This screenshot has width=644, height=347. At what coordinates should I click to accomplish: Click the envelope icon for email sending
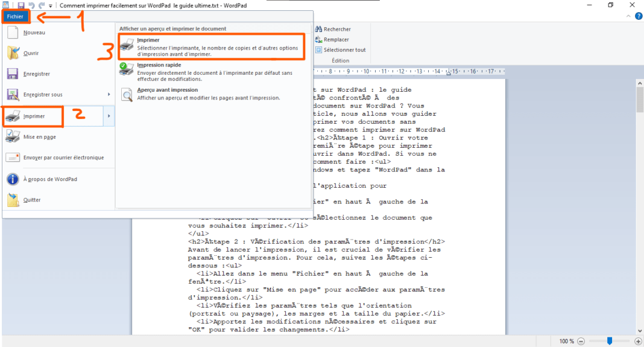pos(13,158)
